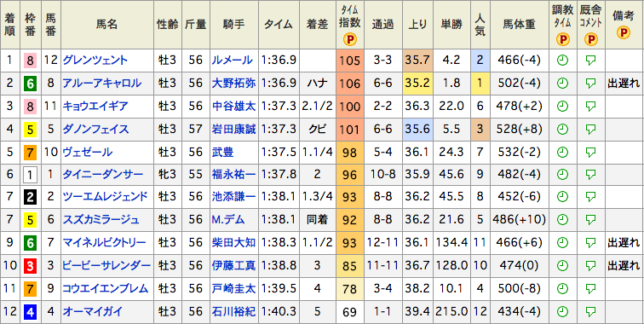This screenshot has height=324, width=644.
Task: Open jockey page for 石川裕紀
Action: 233,312
